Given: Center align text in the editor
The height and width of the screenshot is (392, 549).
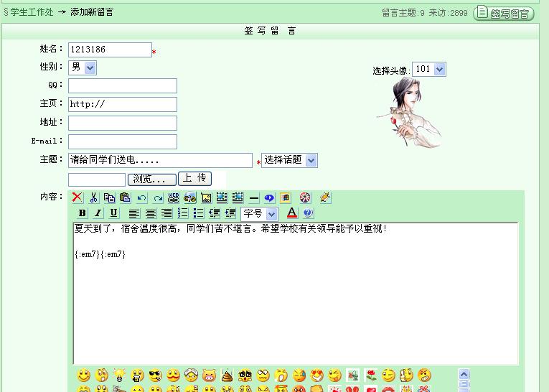Looking at the screenshot, I should pyautogui.click(x=151, y=213).
